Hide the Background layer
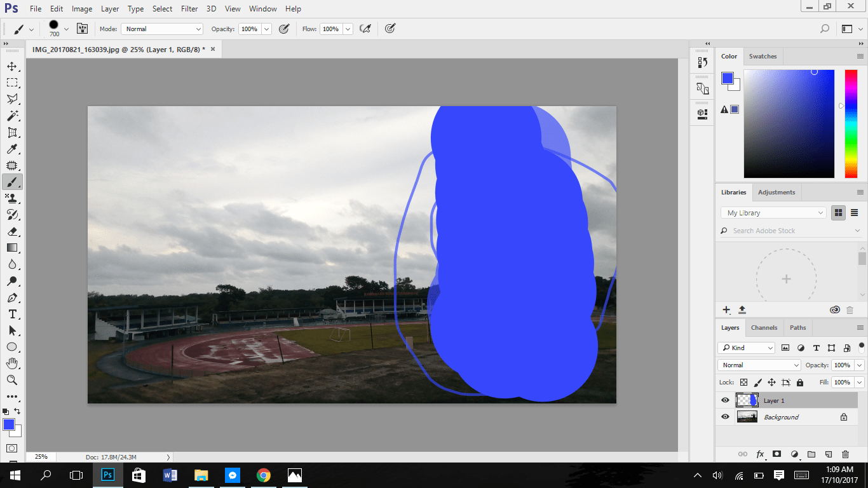The width and height of the screenshot is (868, 488). coord(725,416)
